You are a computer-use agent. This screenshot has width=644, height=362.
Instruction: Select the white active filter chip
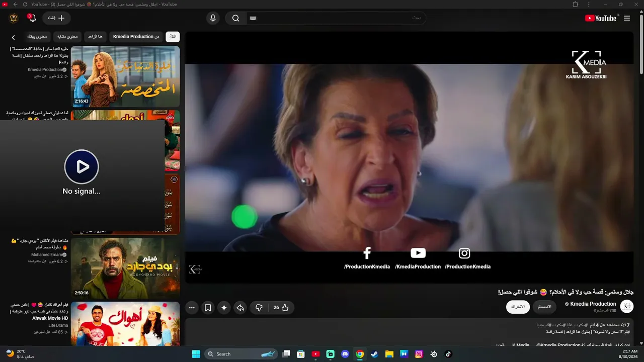tap(173, 37)
